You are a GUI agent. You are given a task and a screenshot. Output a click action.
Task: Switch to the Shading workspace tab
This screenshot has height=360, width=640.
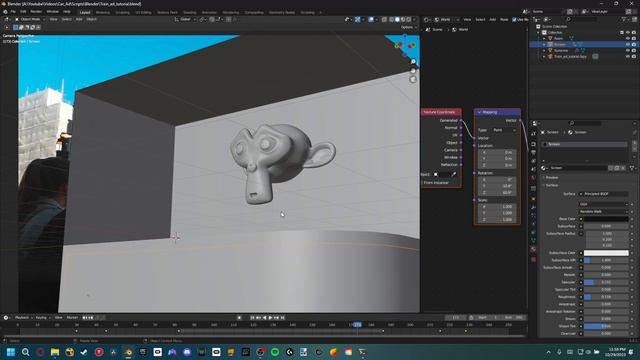coord(190,12)
